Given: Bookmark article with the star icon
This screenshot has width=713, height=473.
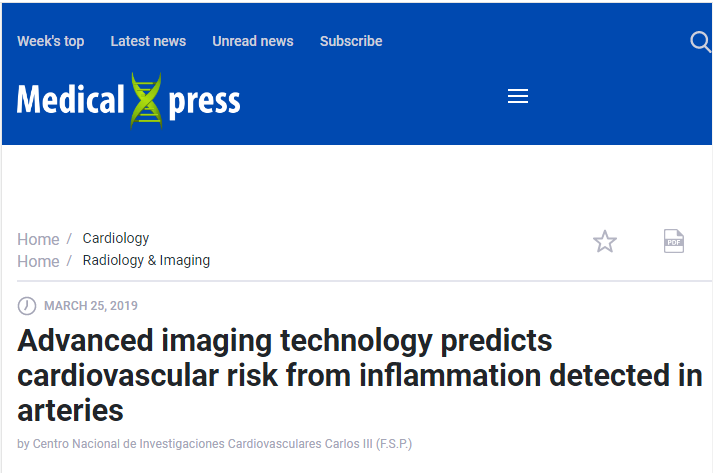Looking at the screenshot, I should point(605,241).
